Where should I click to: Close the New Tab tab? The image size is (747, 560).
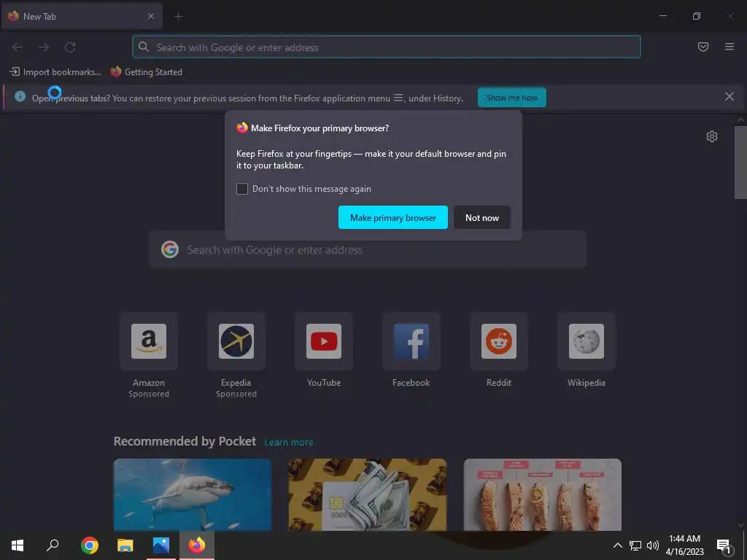pyautogui.click(x=150, y=16)
